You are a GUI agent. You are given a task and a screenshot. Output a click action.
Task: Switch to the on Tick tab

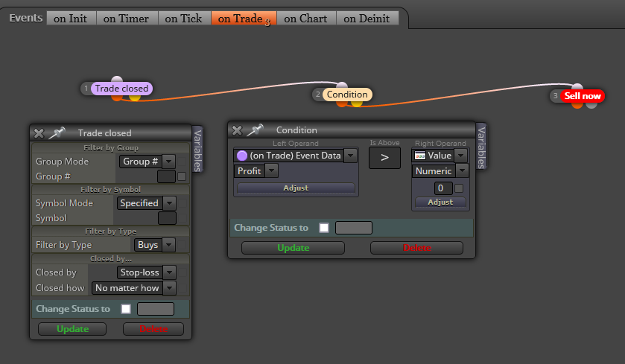pos(184,19)
